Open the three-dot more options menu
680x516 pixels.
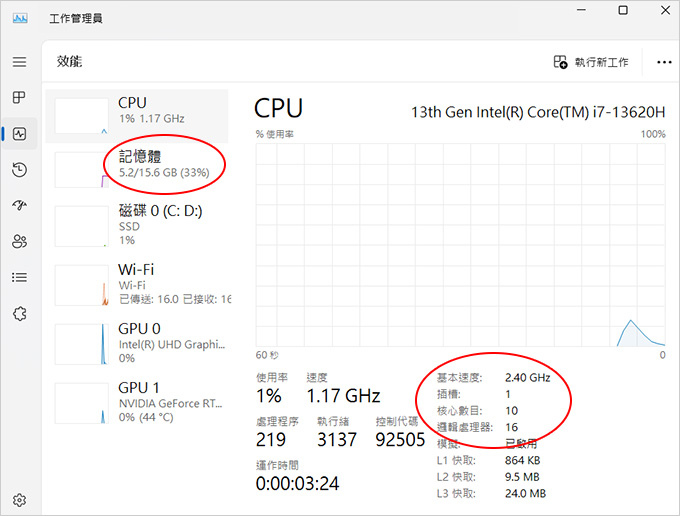coord(664,62)
